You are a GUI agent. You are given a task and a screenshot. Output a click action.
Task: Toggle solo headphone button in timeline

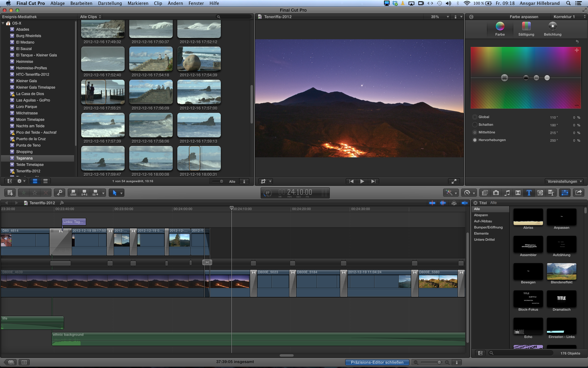coord(454,203)
